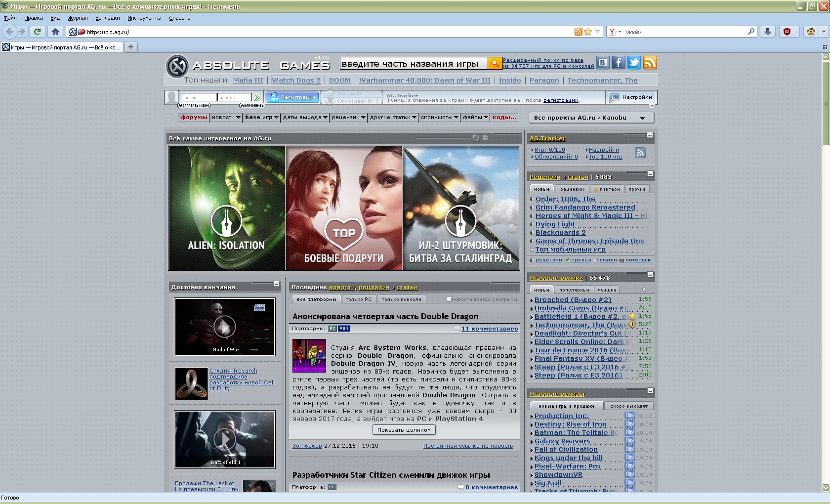
Task: Open the 'Watch Dogs 2' top-week link
Action: point(296,80)
